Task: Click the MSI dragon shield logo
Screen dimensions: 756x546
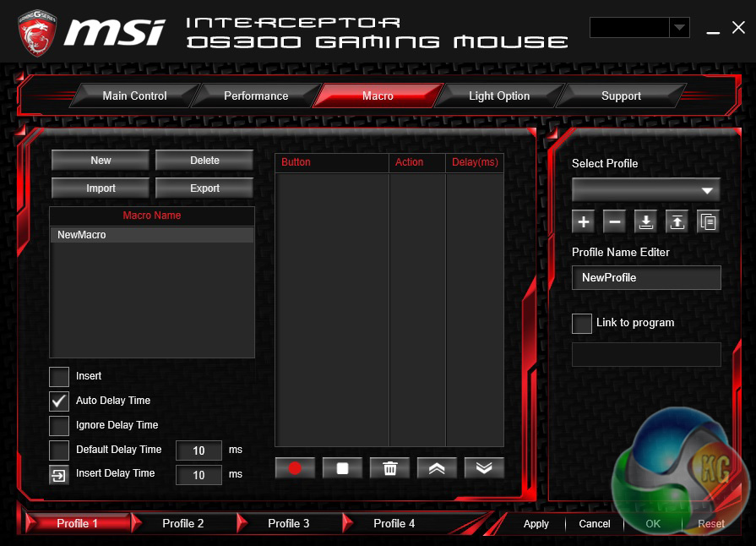Action: (38, 33)
